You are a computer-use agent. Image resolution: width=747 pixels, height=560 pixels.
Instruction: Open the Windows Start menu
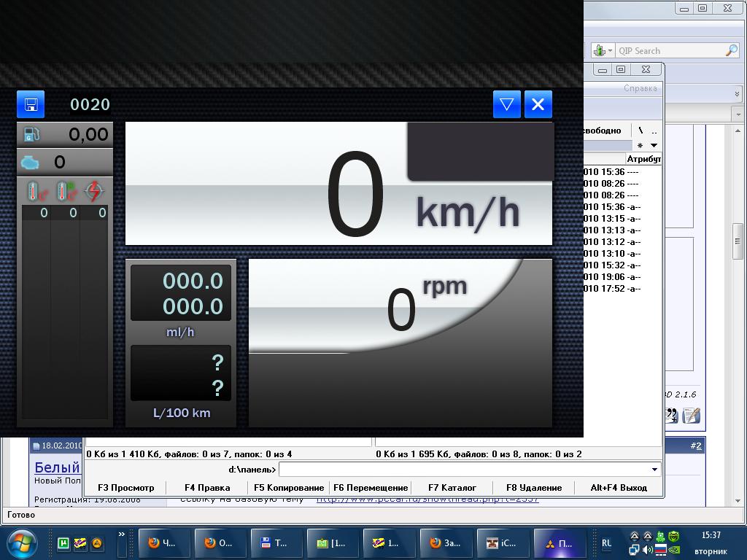(21, 543)
